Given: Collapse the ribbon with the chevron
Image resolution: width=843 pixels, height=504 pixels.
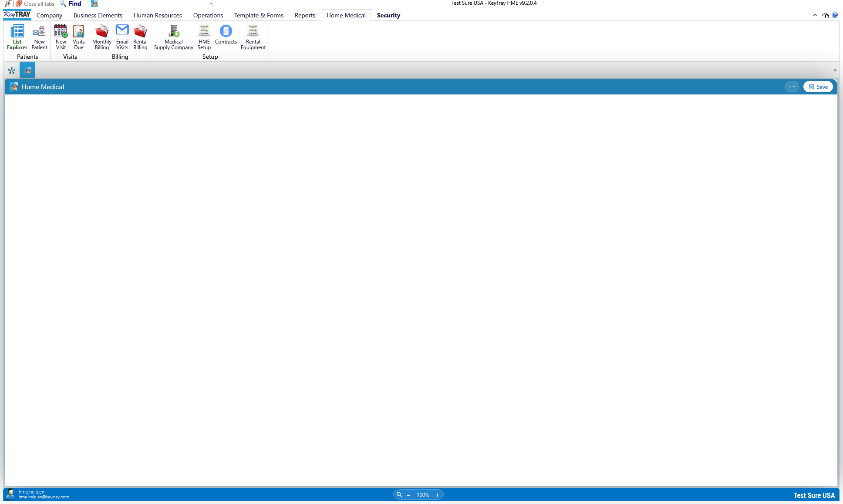Looking at the screenshot, I should [x=815, y=15].
